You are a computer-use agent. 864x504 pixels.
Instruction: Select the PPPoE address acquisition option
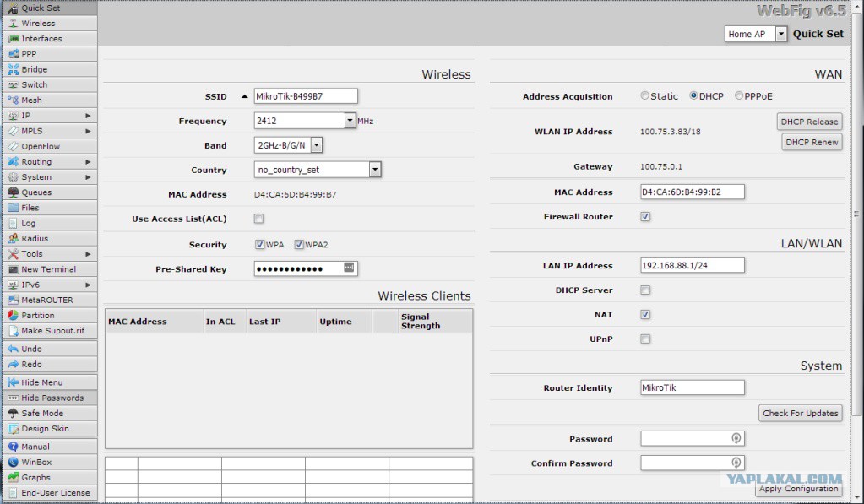[739, 96]
